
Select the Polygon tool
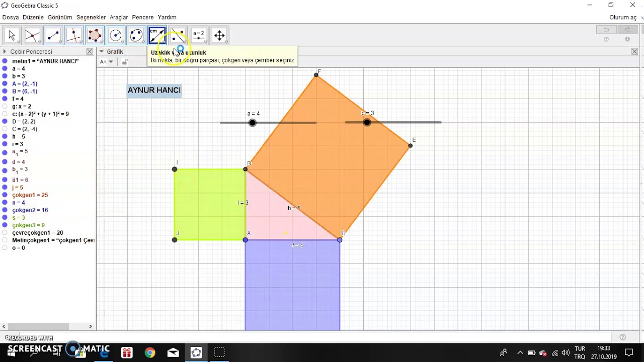pyautogui.click(x=94, y=35)
